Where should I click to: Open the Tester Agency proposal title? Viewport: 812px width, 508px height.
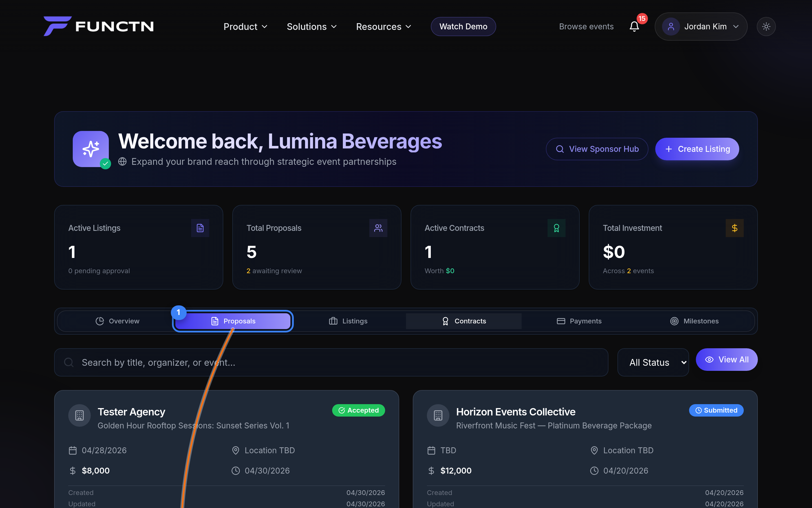pyautogui.click(x=131, y=411)
